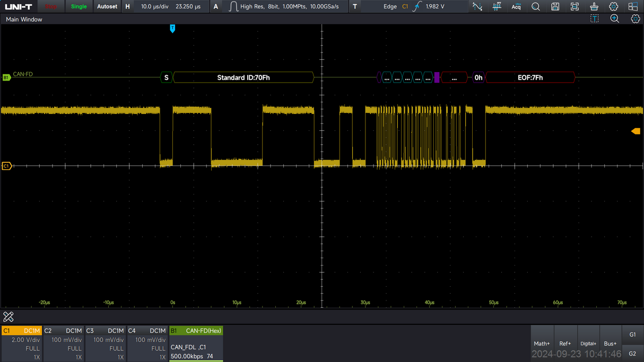Image resolution: width=644 pixels, height=362 pixels.
Task: Toggle channel C2 on
Action: [64, 331]
